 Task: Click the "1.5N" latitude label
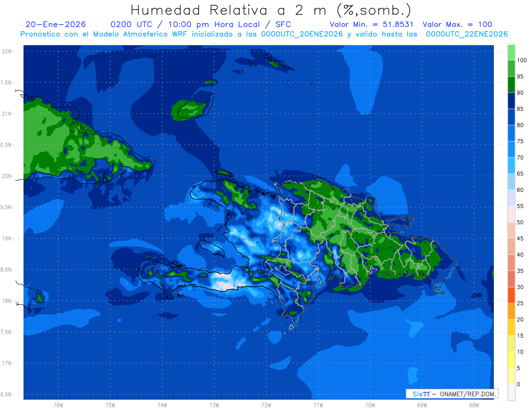click(x=7, y=82)
